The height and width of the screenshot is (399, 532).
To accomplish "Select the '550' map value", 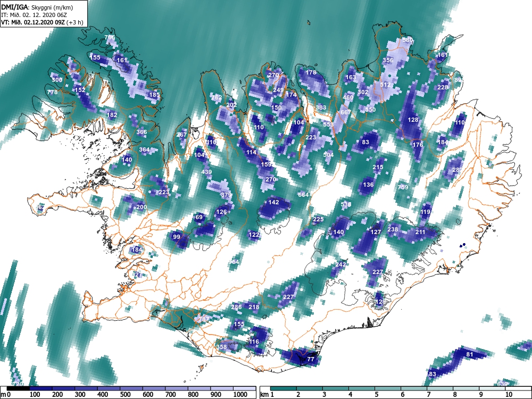I will 370,110.
